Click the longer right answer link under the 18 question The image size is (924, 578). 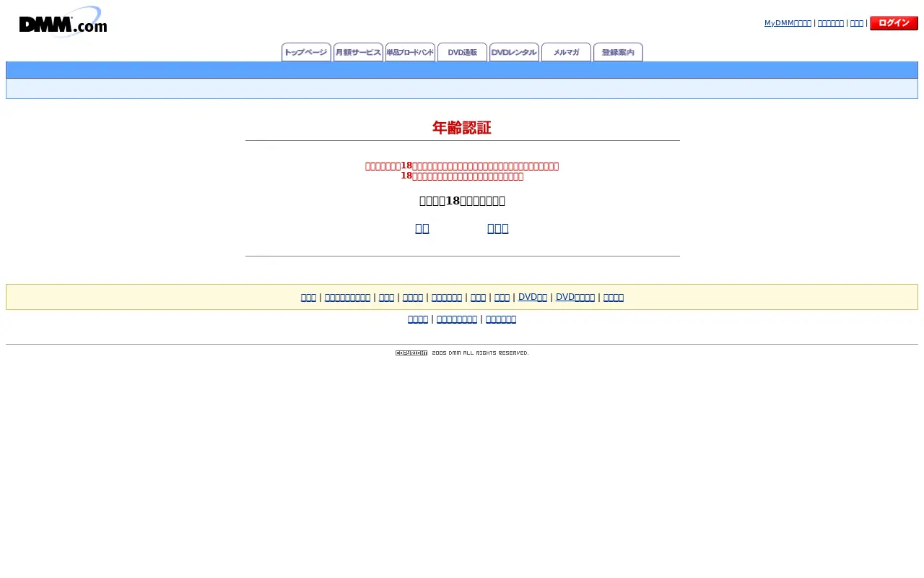pyautogui.click(x=498, y=228)
